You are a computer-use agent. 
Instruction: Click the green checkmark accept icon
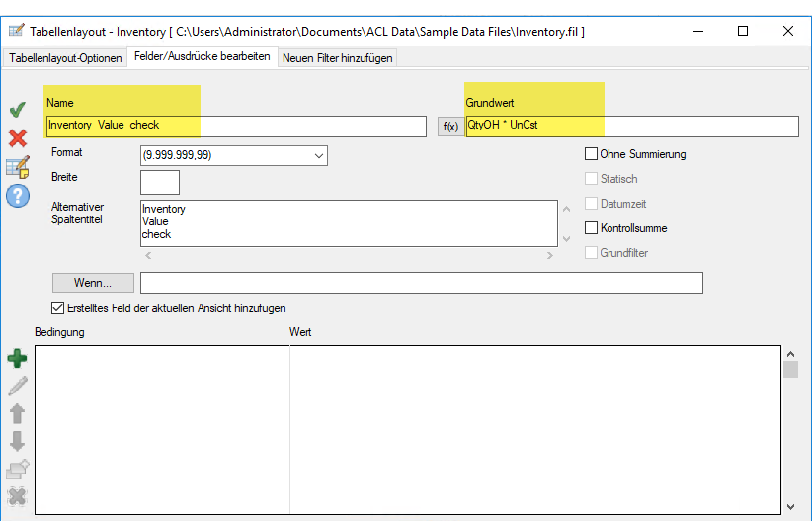tap(17, 109)
